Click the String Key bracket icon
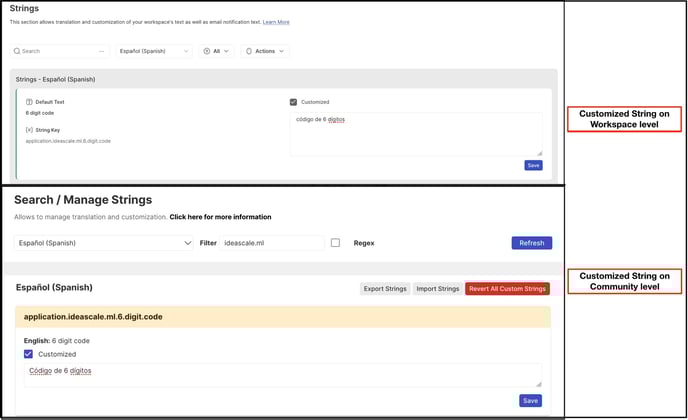This screenshot has height=420, width=688. pyautogui.click(x=29, y=130)
